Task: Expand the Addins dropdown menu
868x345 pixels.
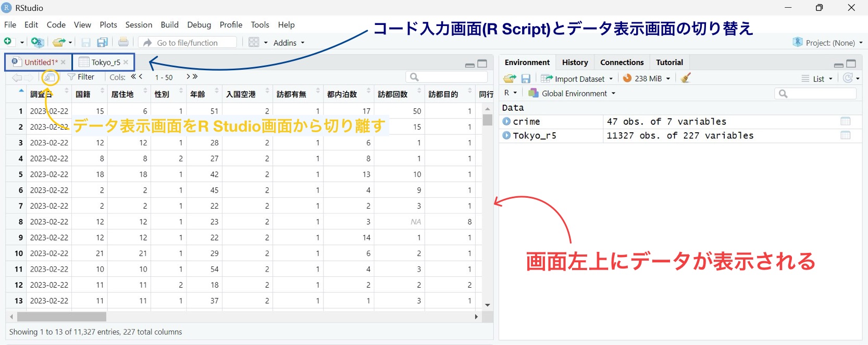Action: (x=289, y=43)
